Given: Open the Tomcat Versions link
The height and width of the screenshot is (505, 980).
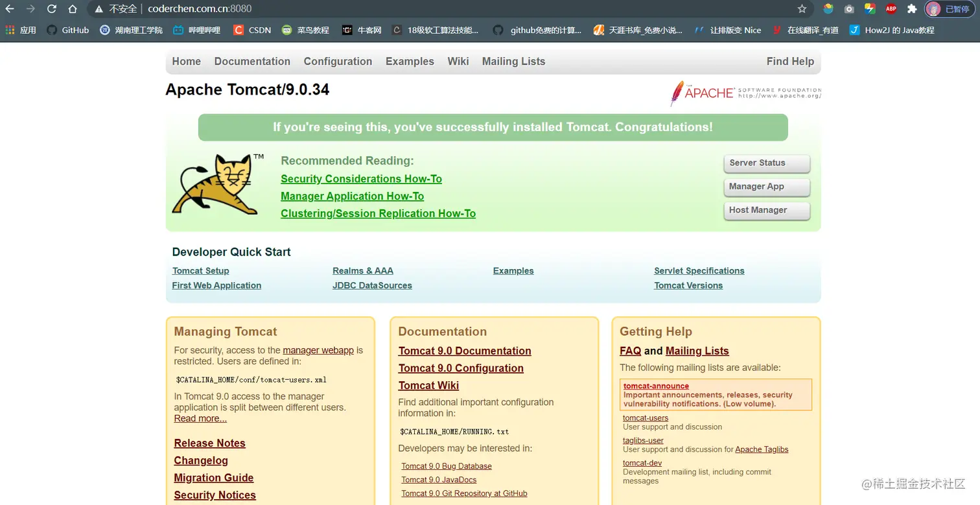Looking at the screenshot, I should point(688,285).
